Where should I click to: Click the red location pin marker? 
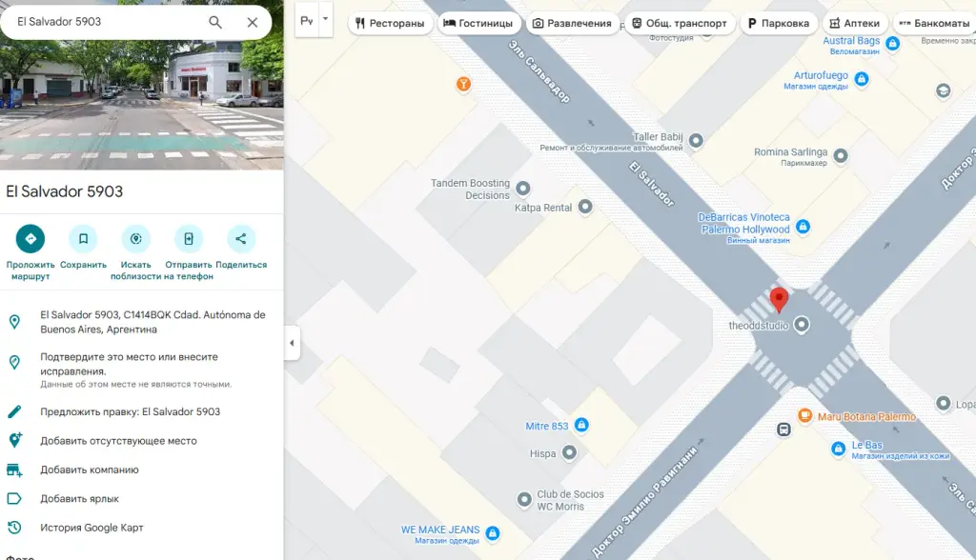click(779, 300)
